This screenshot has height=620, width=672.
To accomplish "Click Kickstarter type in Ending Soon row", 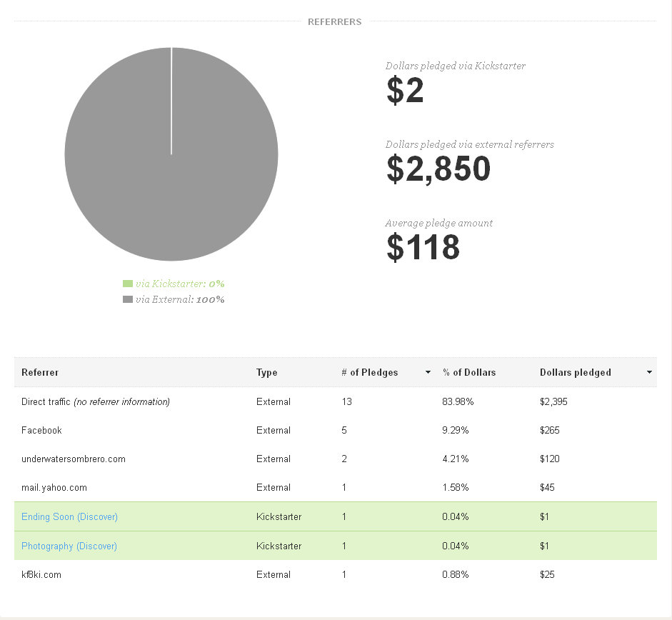I will click(279, 516).
